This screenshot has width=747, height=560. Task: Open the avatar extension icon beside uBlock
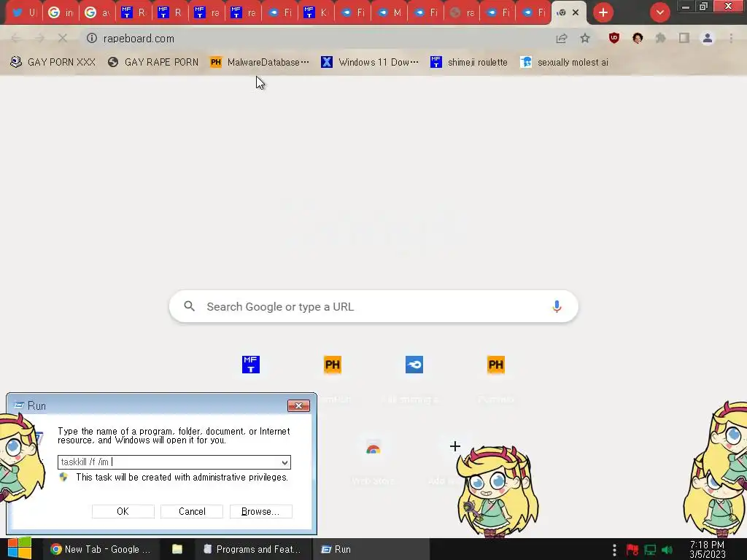point(638,38)
